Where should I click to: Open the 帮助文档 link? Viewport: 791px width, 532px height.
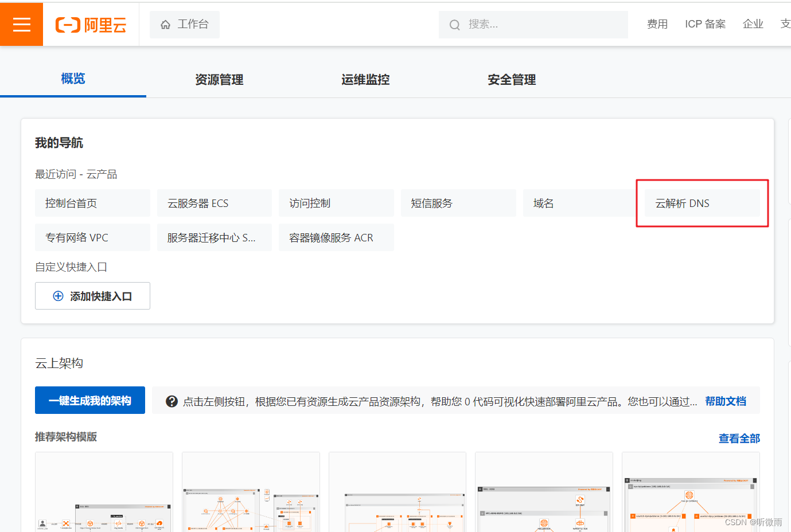(726, 401)
